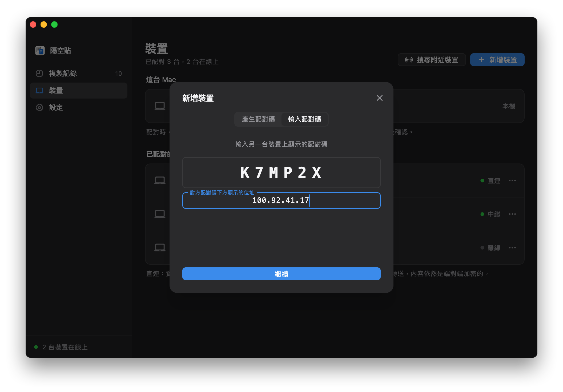Open 設定 in the sidebar
Screen dimensions: 563x392
click(x=79, y=108)
